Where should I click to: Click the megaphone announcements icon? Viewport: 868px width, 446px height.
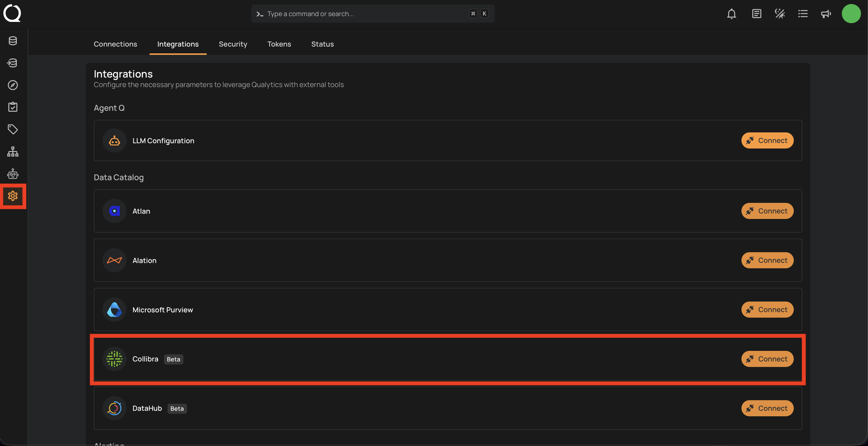(x=825, y=14)
